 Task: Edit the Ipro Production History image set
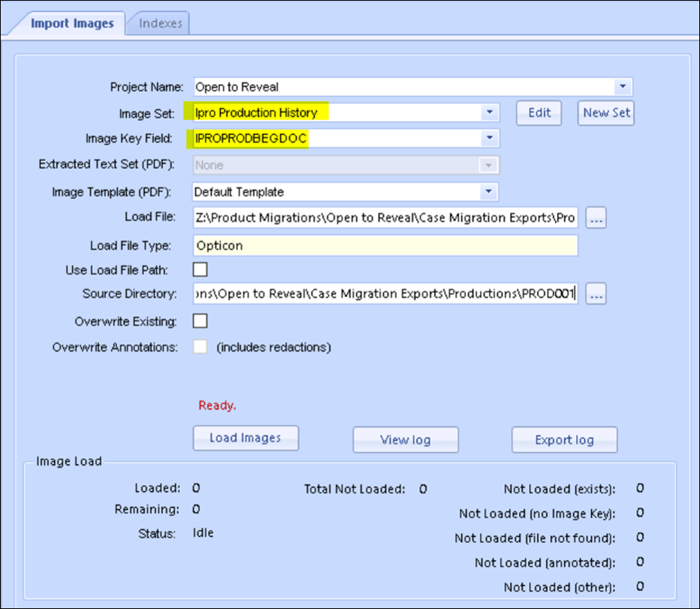tap(539, 113)
